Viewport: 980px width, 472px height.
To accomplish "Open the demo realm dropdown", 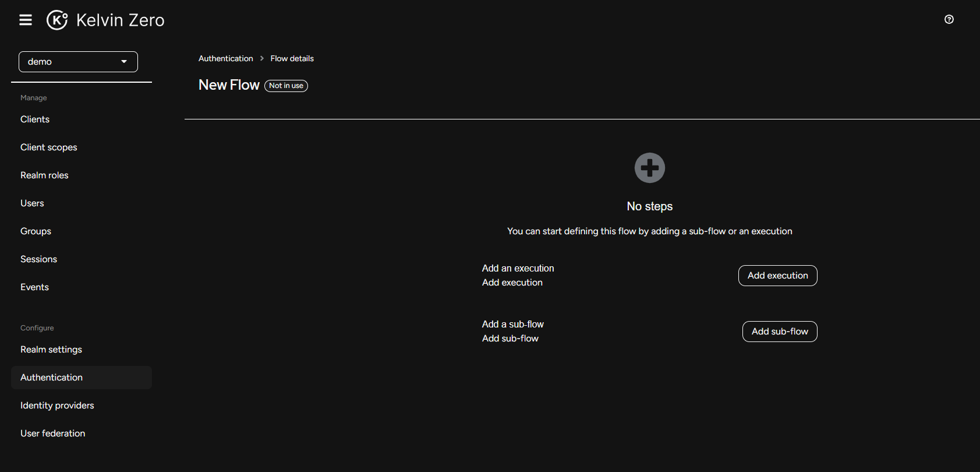I will (78, 62).
